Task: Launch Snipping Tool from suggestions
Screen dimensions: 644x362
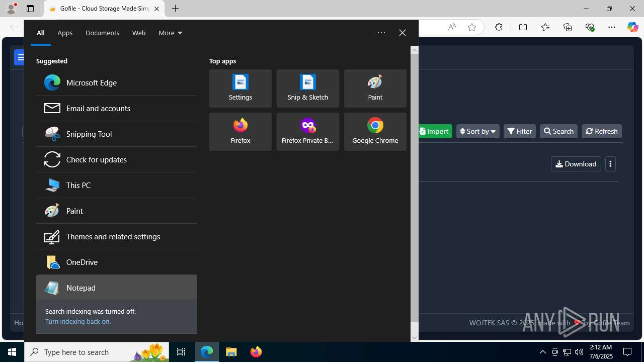Action: (x=116, y=134)
